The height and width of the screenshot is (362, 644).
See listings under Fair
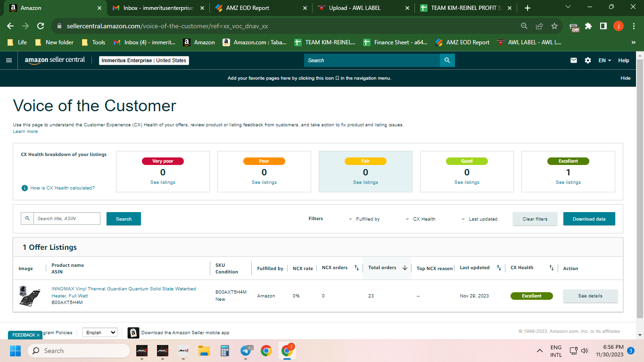(x=365, y=182)
